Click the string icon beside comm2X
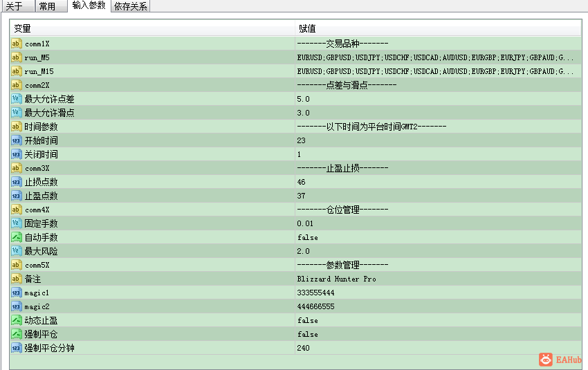Viewport: 588px width, 370px height. 16,85
